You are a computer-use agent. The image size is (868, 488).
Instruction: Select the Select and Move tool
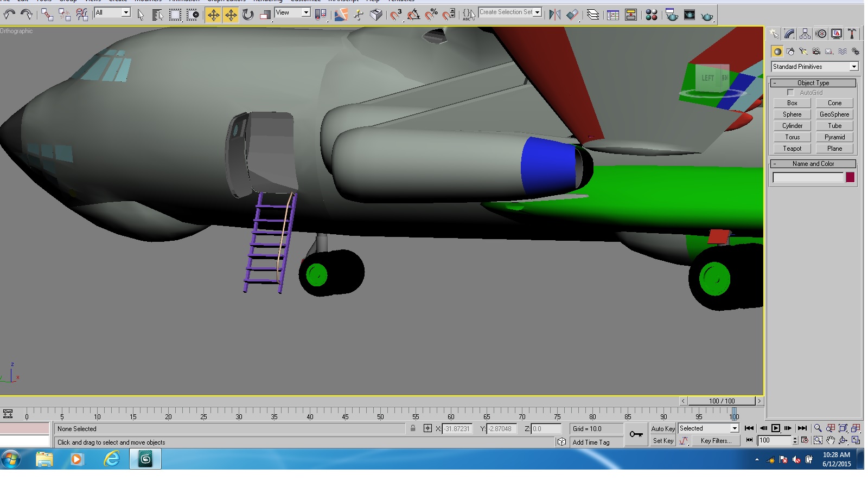click(x=213, y=15)
